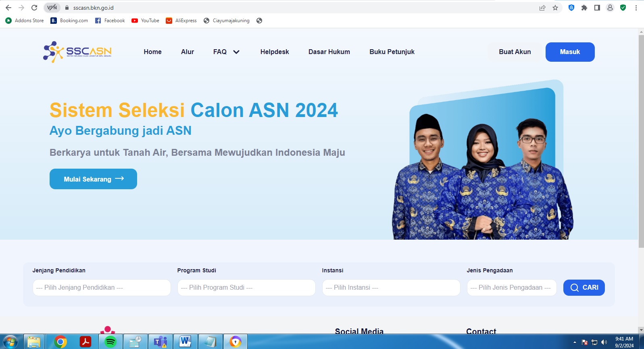Expand the FAQ dropdown menu
This screenshot has height=349, width=644.
pyautogui.click(x=226, y=52)
